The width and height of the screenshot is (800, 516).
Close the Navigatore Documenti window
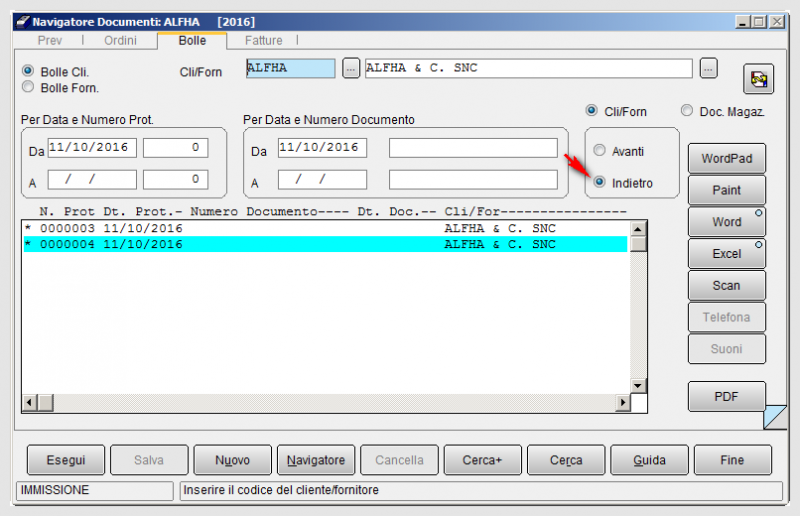click(777, 22)
